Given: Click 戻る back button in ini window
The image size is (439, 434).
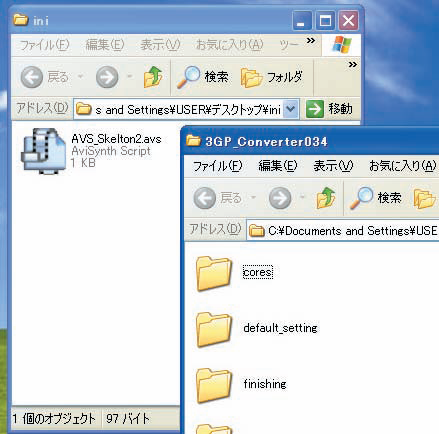Looking at the screenshot, I should tap(44, 77).
